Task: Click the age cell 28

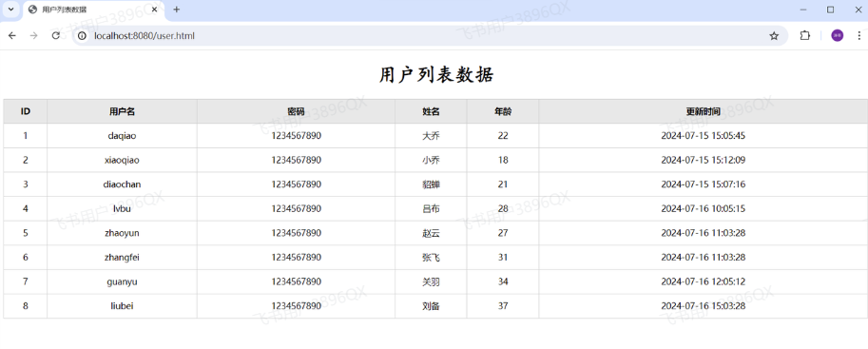Action: click(x=503, y=209)
